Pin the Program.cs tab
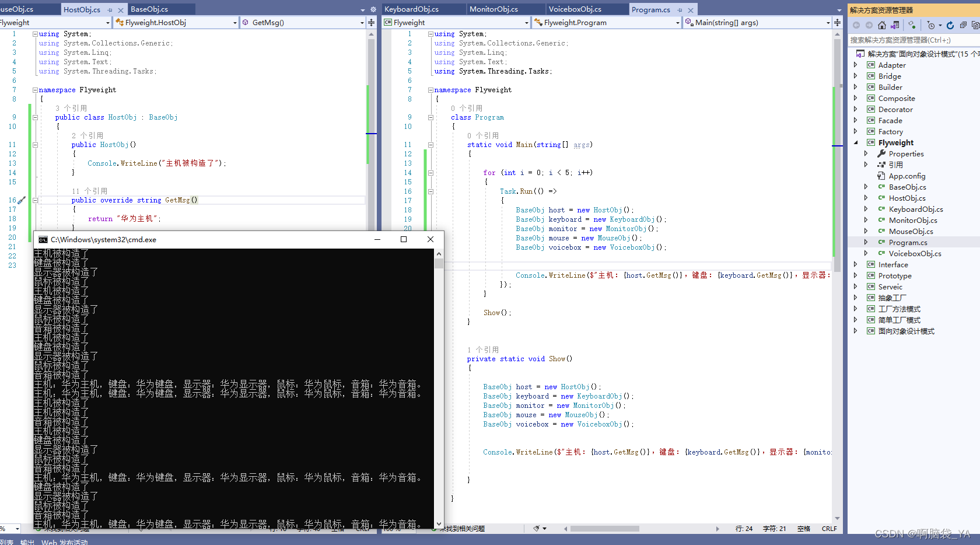The image size is (980, 545). coord(680,10)
